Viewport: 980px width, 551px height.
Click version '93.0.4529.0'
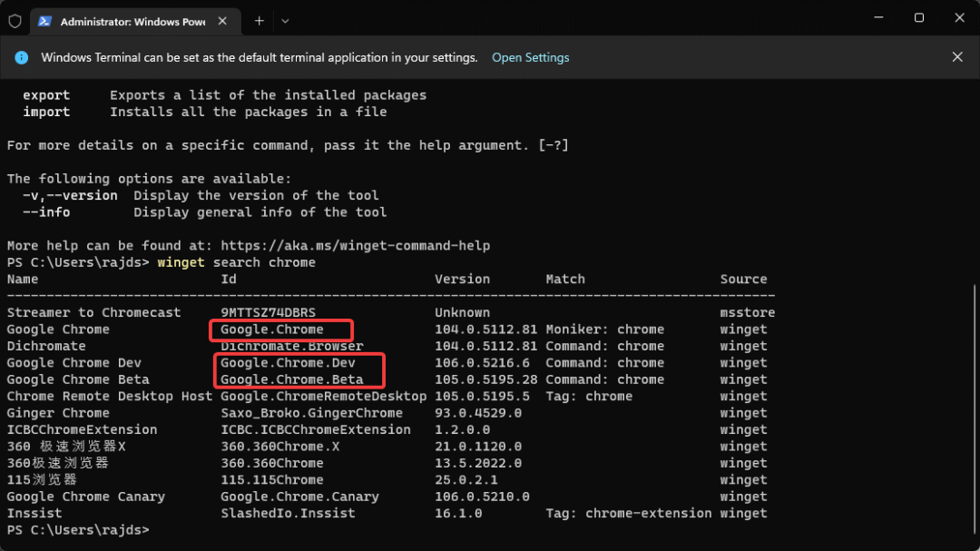point(478,413)
